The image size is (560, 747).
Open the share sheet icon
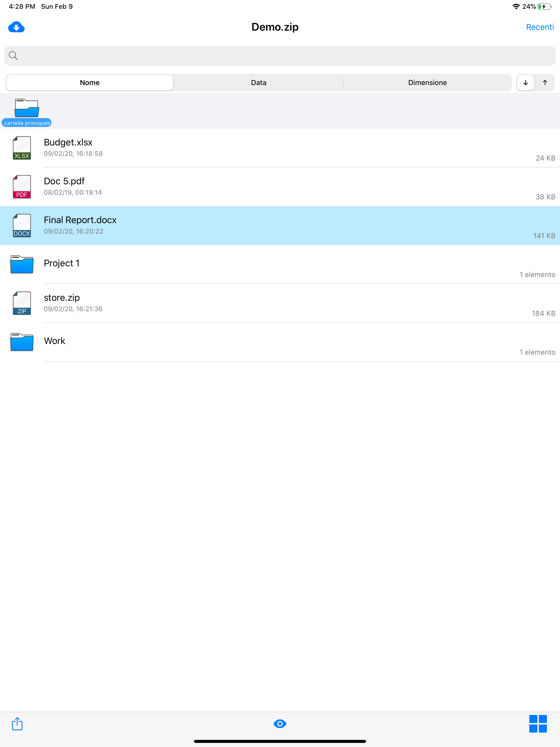pyautogui.click(x=17, y=723)
